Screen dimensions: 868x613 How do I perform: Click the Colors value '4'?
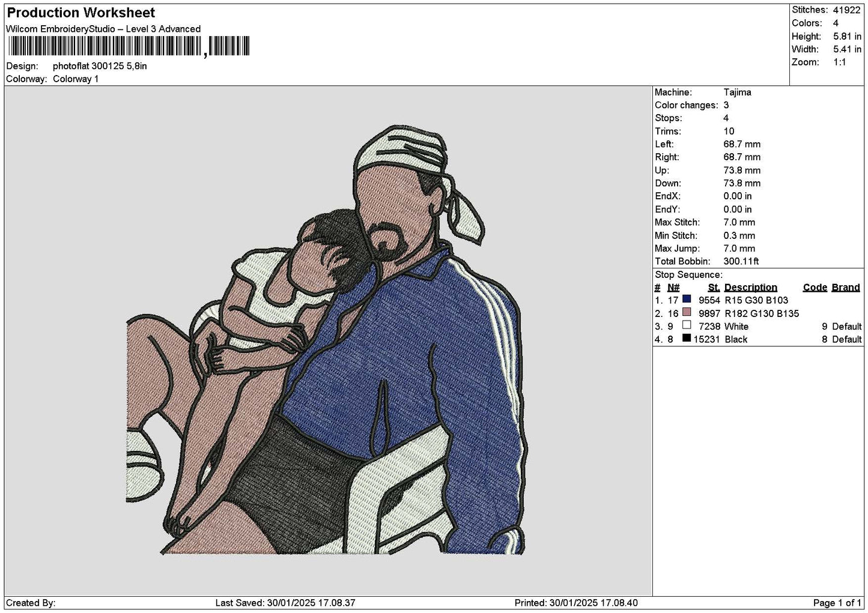[x=836, y=23]
